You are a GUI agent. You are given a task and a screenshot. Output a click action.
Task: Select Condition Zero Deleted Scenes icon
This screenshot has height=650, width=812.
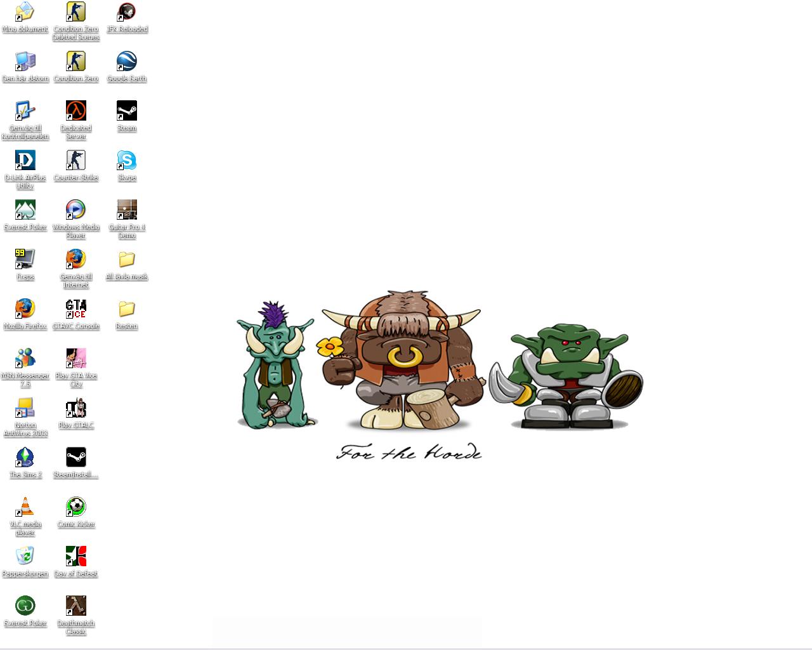coord(76,11)
